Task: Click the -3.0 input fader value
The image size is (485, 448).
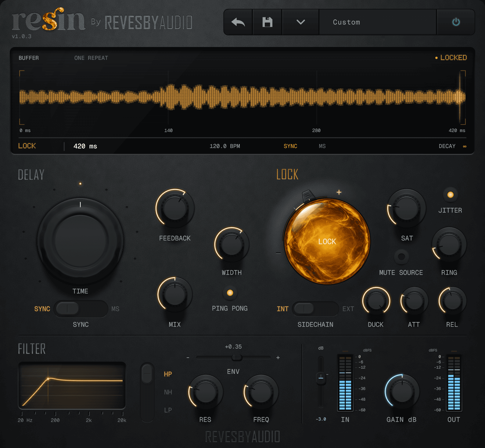Action: (321, 419)
